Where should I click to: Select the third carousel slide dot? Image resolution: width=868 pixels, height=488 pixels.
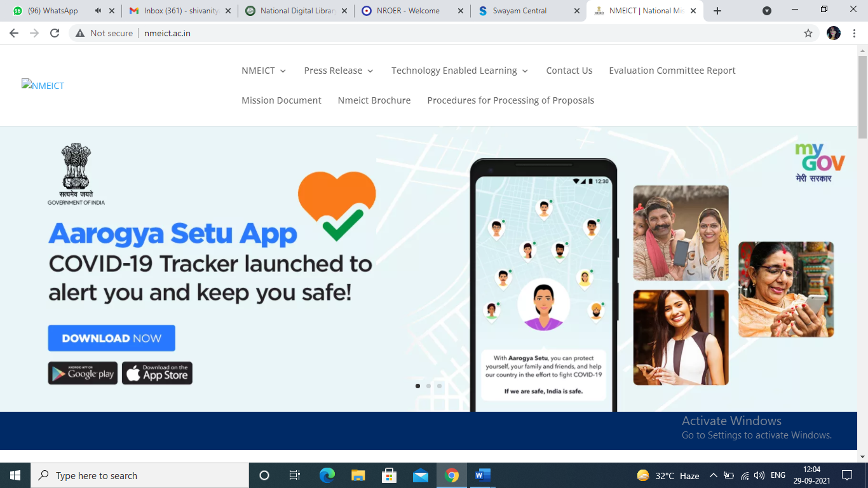[x=439, y=386]
